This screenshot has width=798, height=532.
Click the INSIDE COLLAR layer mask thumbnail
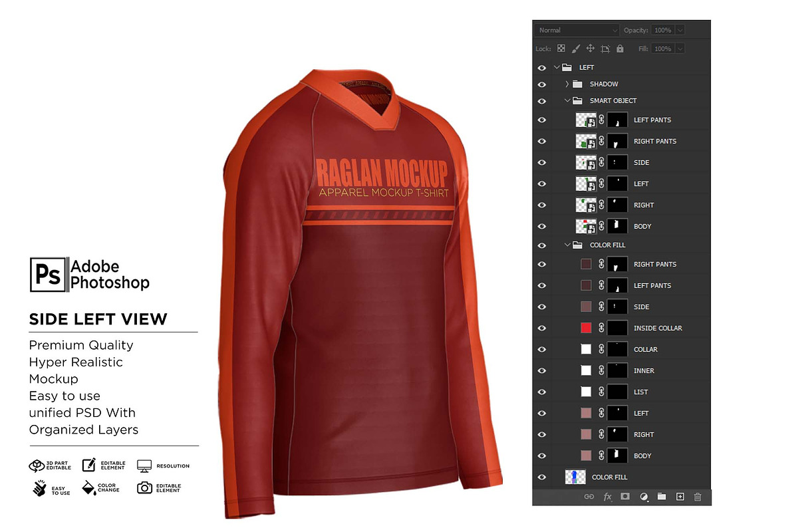click(618, 328)
